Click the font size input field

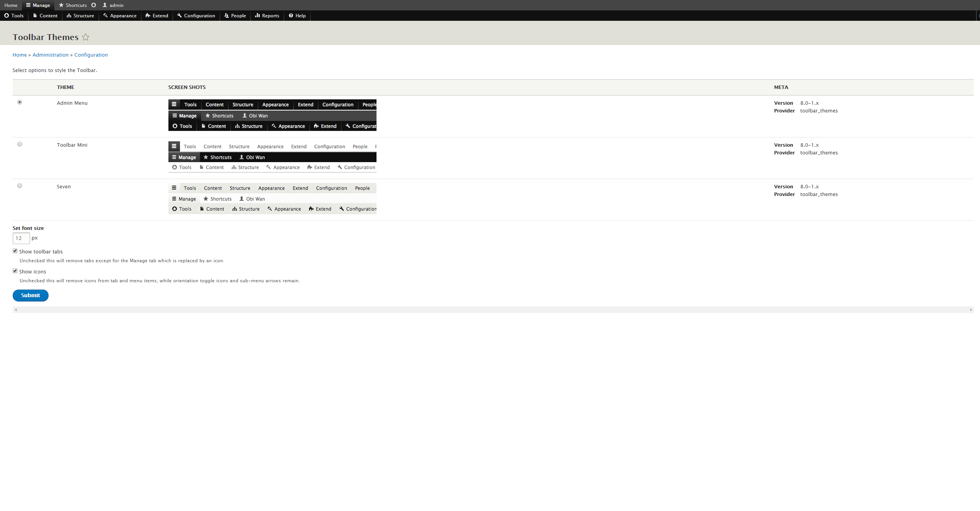21,238
